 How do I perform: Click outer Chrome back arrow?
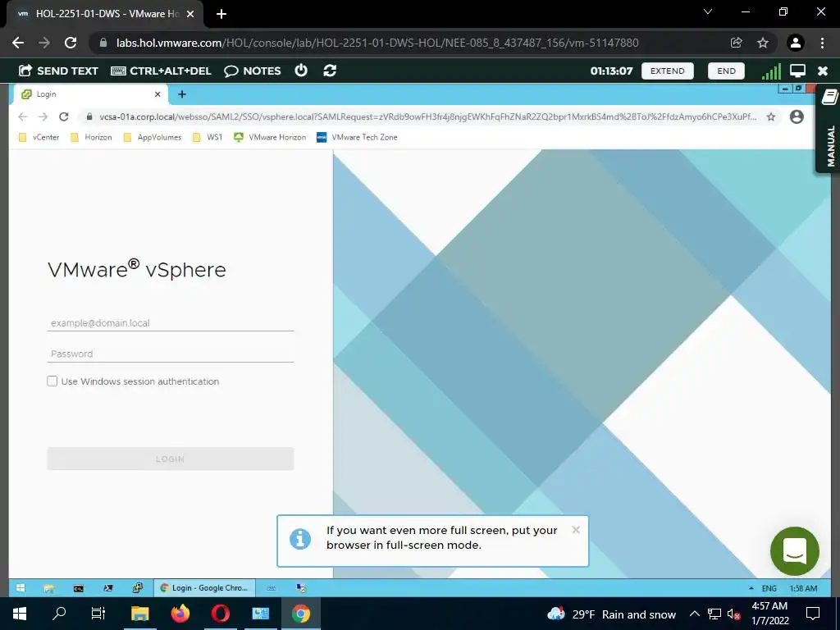pos(18,43)
